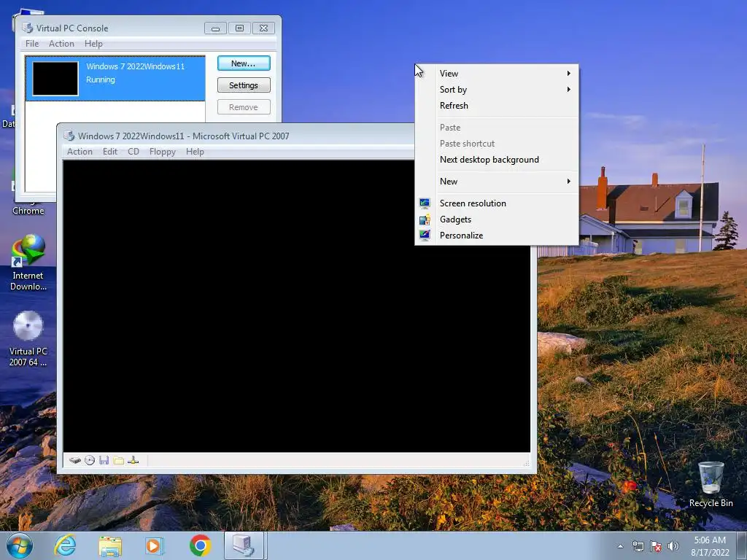Click the floppy disk icon in VM status bar
Viewport: 747px width, 560px height.
point(104,461)
